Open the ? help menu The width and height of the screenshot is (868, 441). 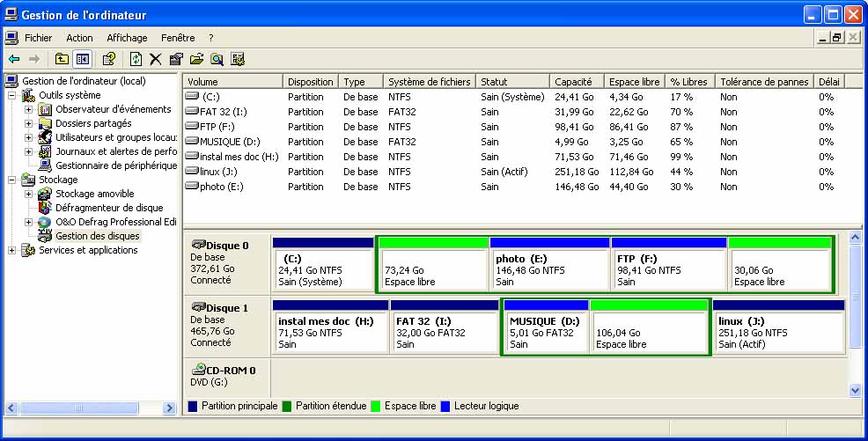211,38
